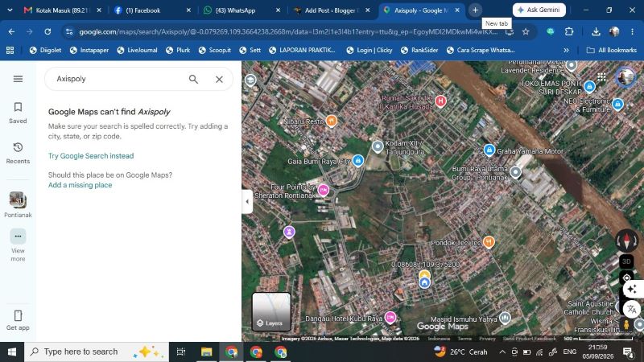The height and width of the screenshot is (362, 644).
Task: Select the Kodam XII Tanjungpura marker
Action: click(378, 146)
